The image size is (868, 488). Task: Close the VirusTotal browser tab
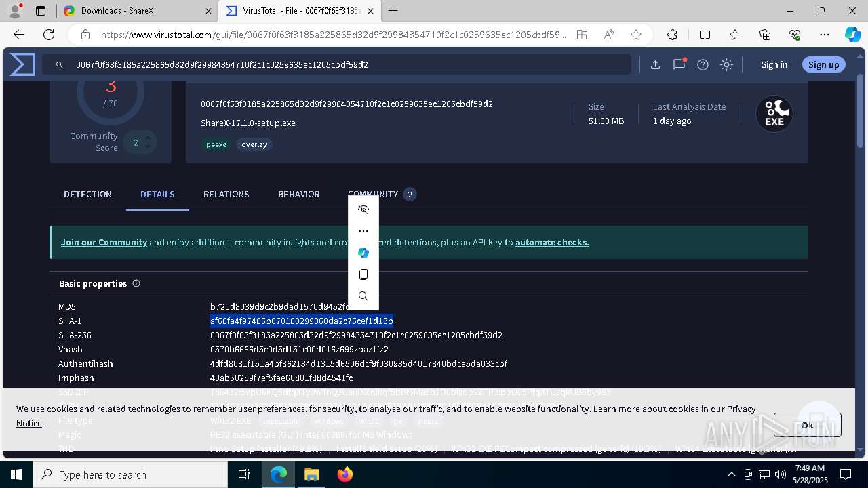point(370,11)
